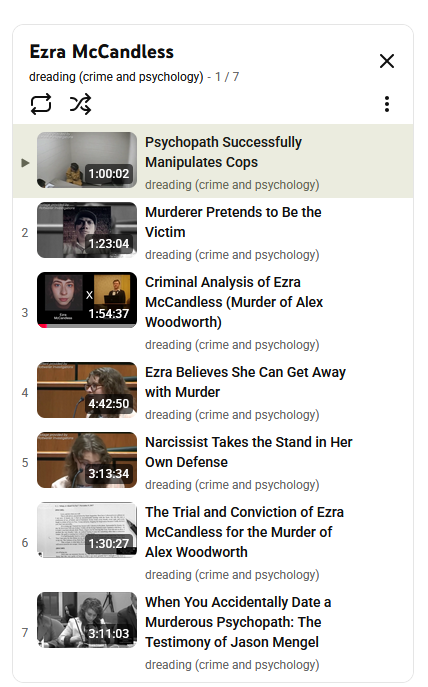Image resolution: width=428 pixels, height=687 pixels.
Task: Toggle shuffle playlist icon
Action: 81,104
